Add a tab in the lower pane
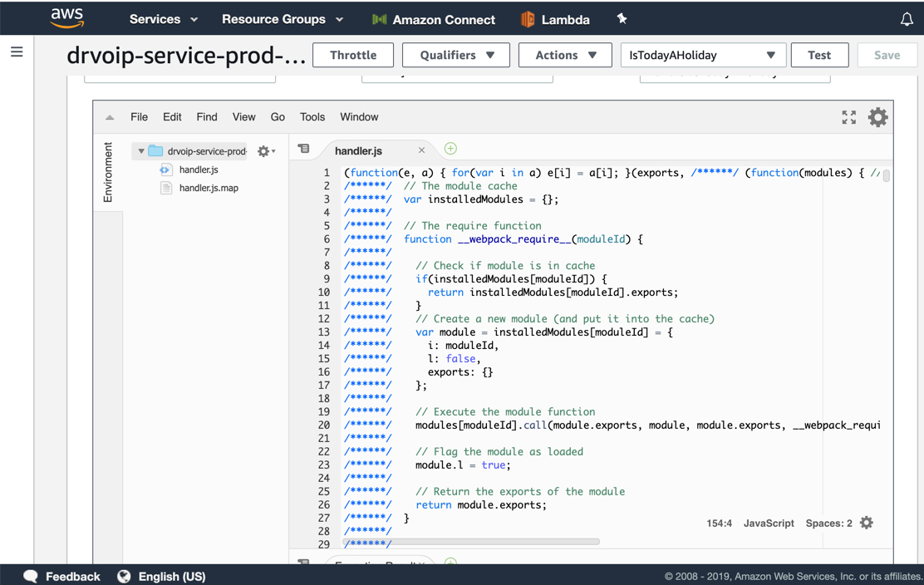This screenshot has width=924, height=585. coord(450,563)
